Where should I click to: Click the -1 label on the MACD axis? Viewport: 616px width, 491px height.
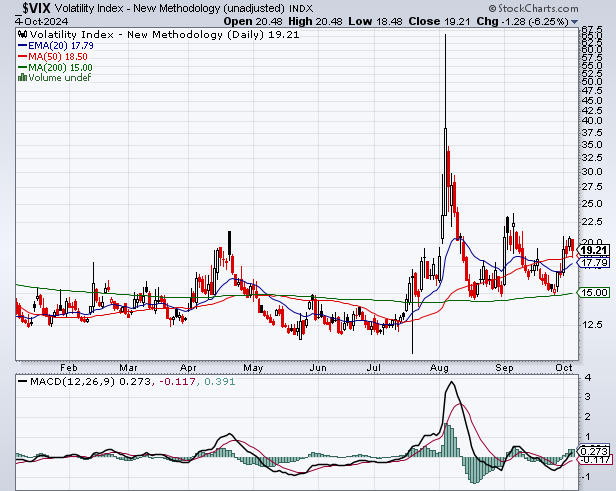pos(586,476)
